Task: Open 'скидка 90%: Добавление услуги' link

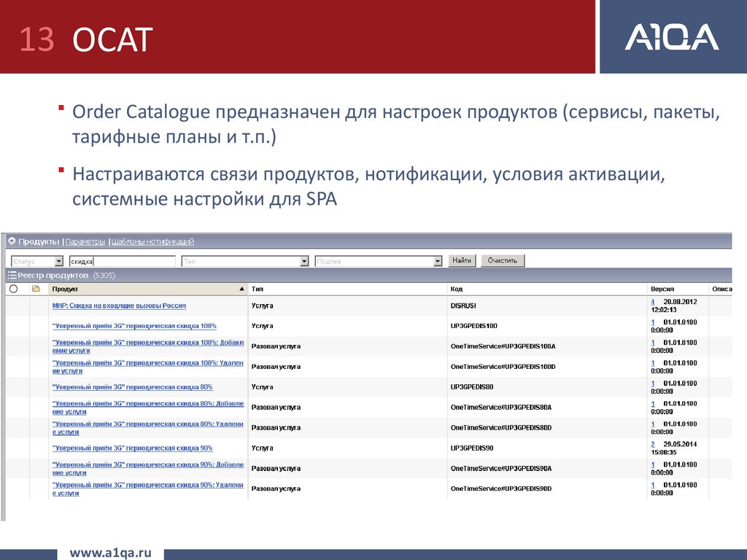Action: tap(147, 469)
